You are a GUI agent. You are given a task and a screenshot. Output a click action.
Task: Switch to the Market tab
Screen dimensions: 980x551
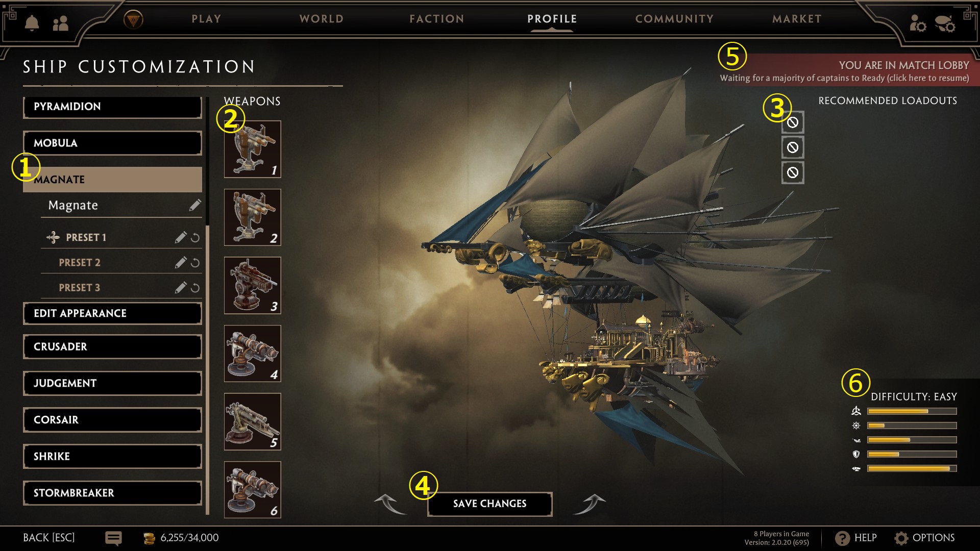click(x=797, y=19)
